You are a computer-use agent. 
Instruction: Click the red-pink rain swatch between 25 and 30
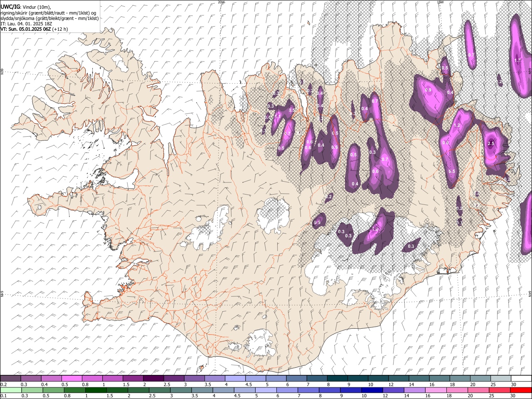coord(500,390)
